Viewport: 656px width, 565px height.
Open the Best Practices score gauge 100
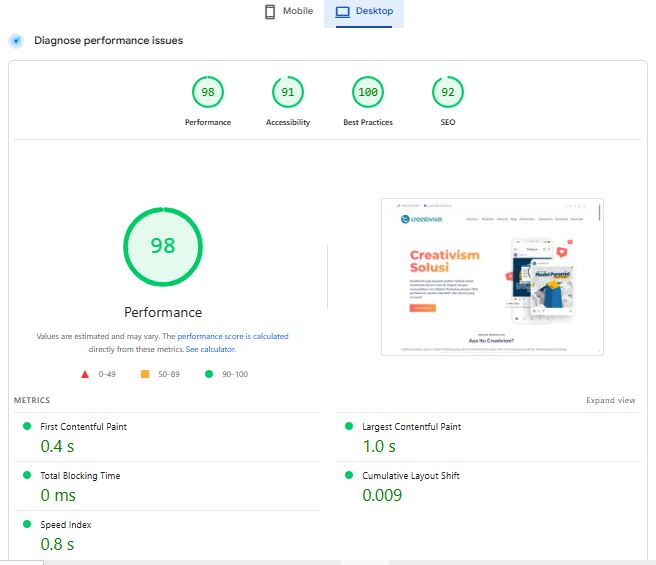click(368, 92)
